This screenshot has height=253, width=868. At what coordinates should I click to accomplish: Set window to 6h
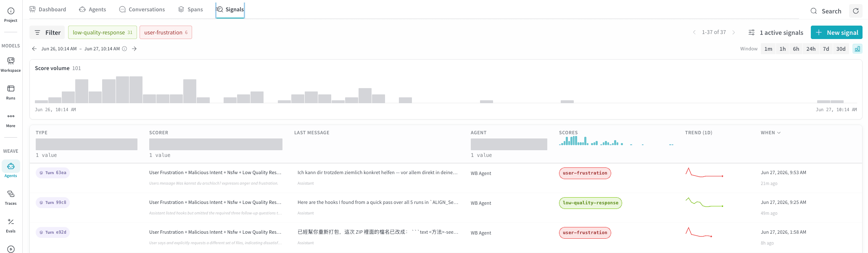(x=796, y=49)
